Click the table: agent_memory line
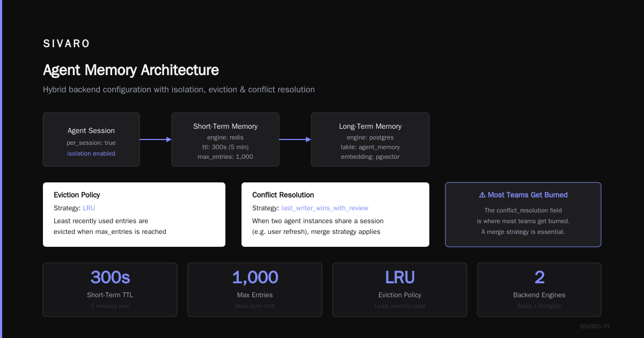This screenshot has width=644, height=338. tap(370, 147)
